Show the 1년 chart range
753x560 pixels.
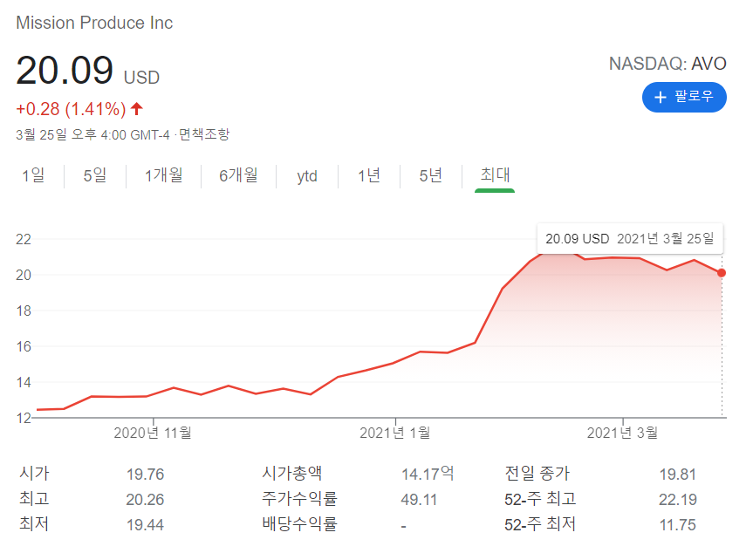pyautogui.click(x=369, y=175)
